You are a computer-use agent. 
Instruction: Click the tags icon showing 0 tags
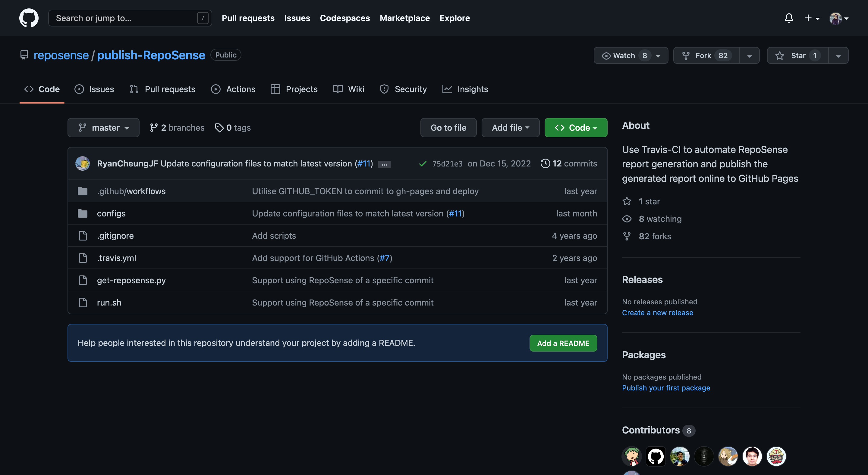219,128
